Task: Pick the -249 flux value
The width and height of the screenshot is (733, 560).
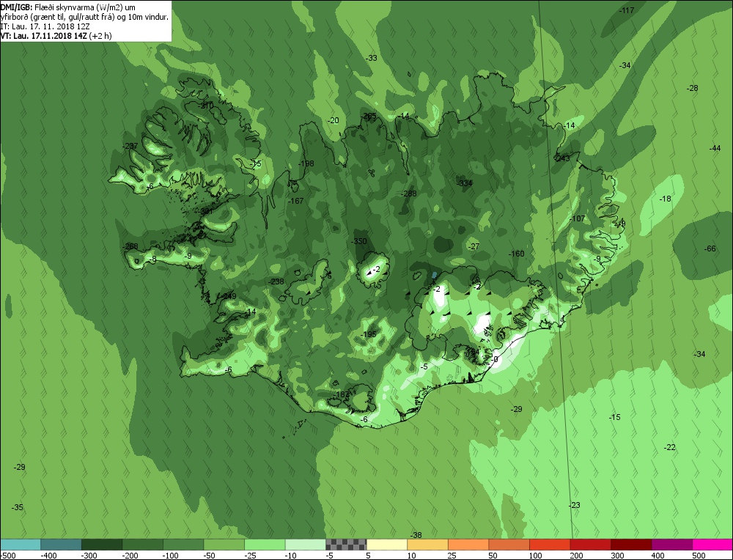Action: tap(229, 296)
